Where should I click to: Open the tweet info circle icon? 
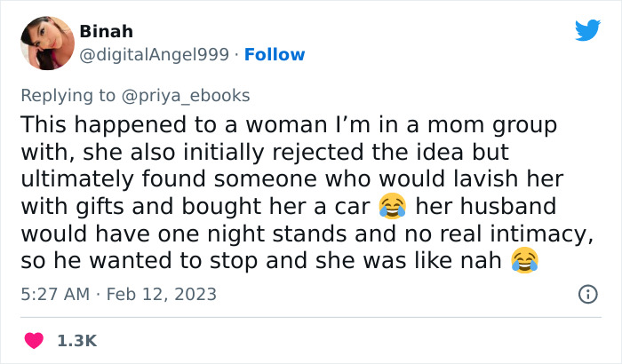point(587,294)
